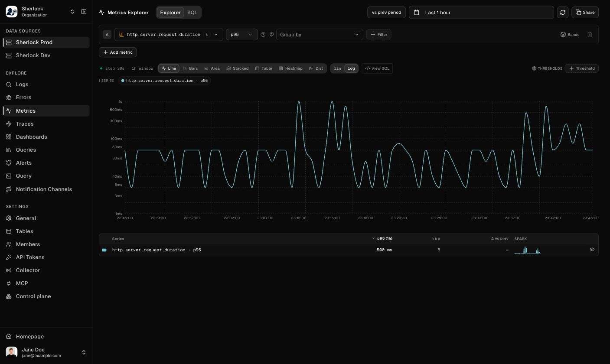Click the Add metric button
610x364 pixels.
point(118,52)
